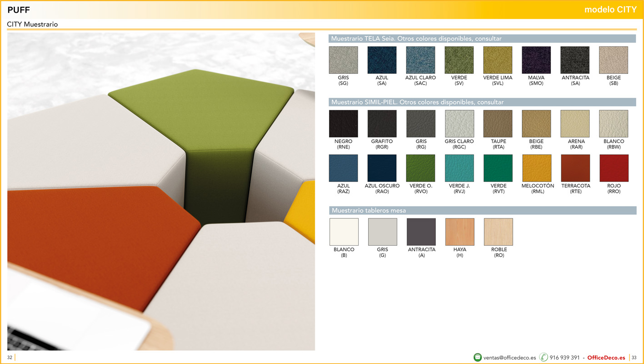Select the NEGRO (RNE) leatherette swatch
Screen dimensions: 644x364
343,124
